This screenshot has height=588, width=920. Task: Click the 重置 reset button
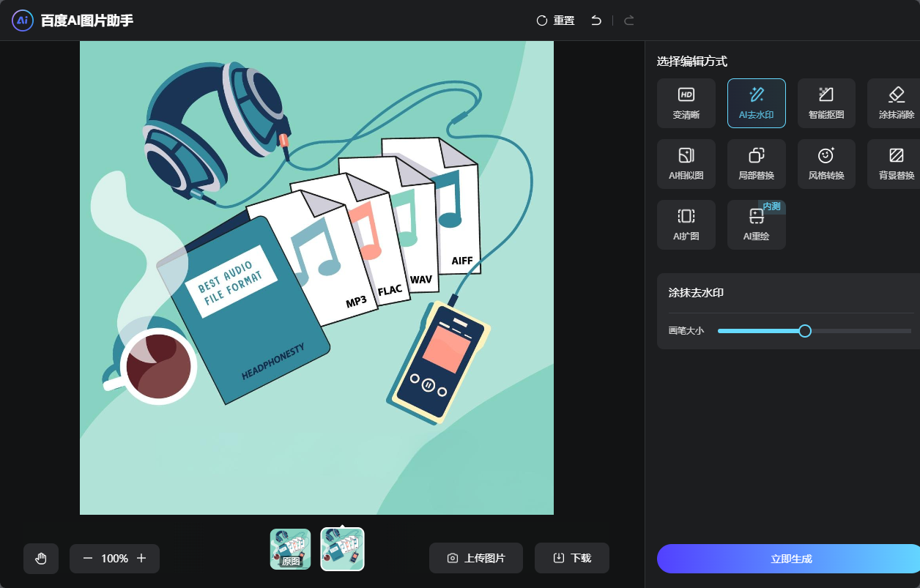(555, 21)
